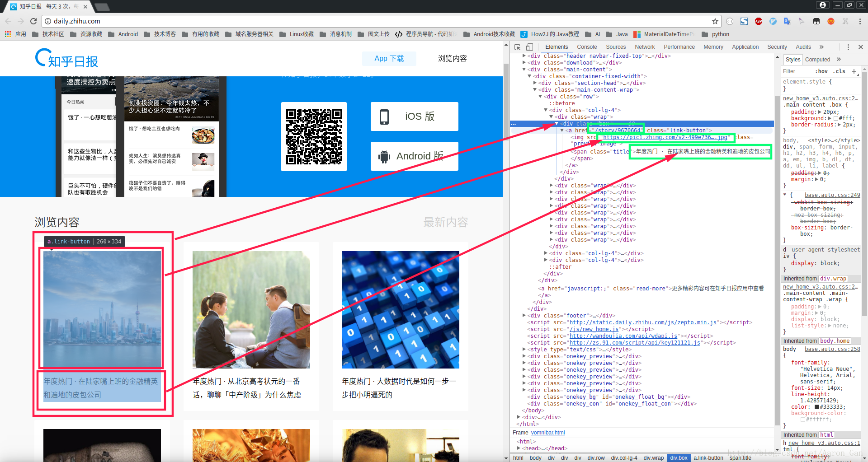Show more Styles pane tabs chevron
Screen dimensions: 868x462
pyautogui.click(x=839, y=59)
